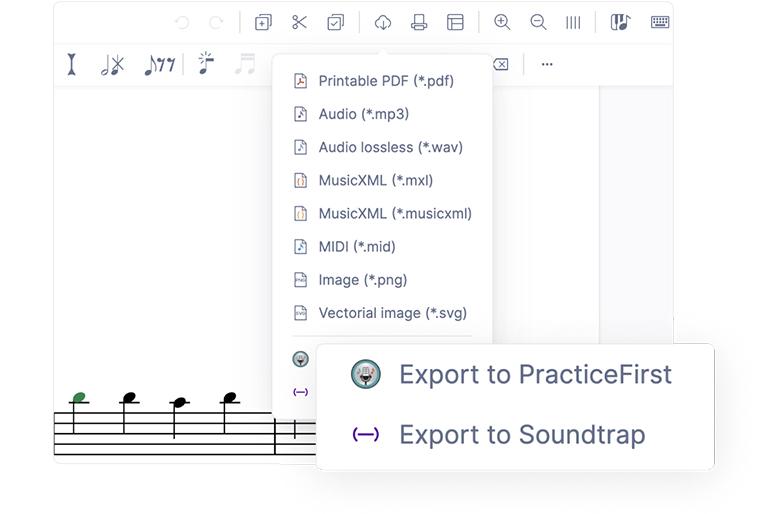Click the vertical bars measure icon
768x514 pixels.
(573, 23)
